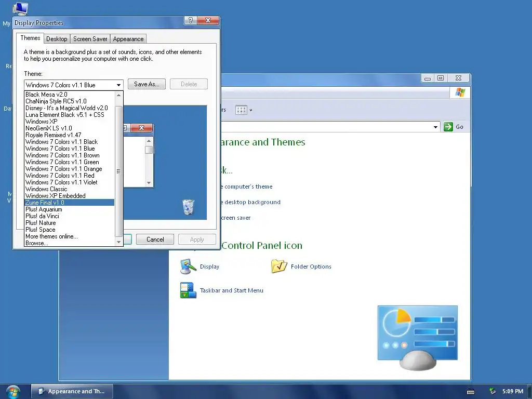Select the Windows XP theme entry
The image size is (532, 399).
pyautogui.click(x=70, y=122)
